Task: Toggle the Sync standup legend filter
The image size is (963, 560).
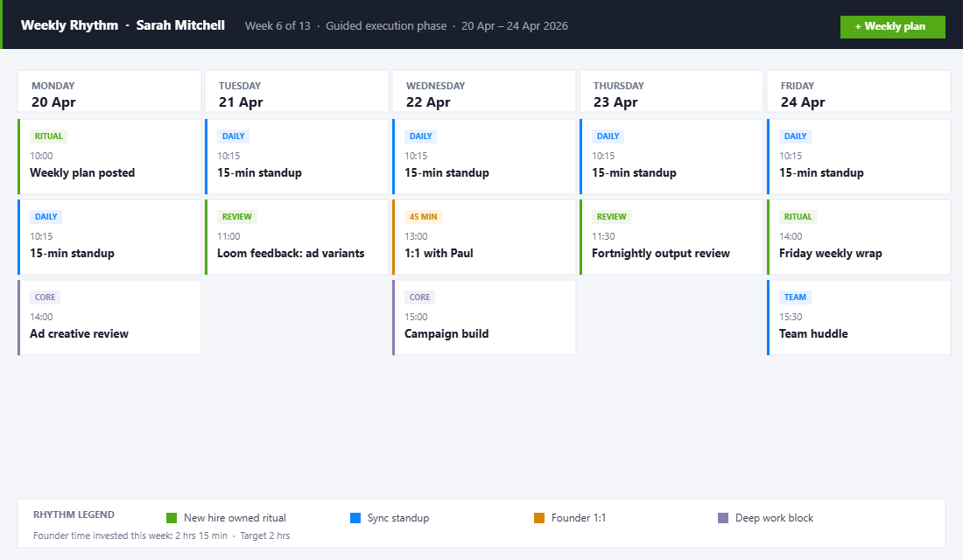Action: [x=355, y=518]
